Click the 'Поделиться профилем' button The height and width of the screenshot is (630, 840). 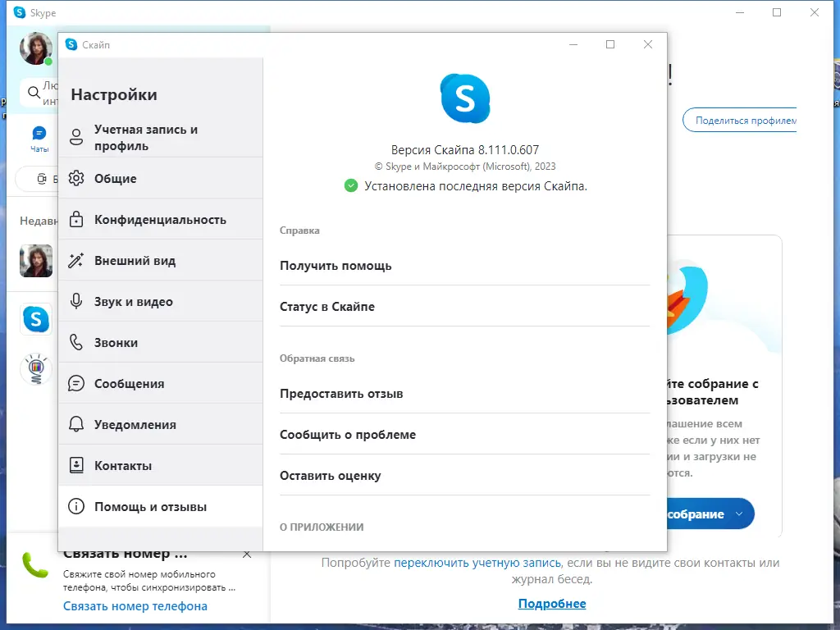740,120
